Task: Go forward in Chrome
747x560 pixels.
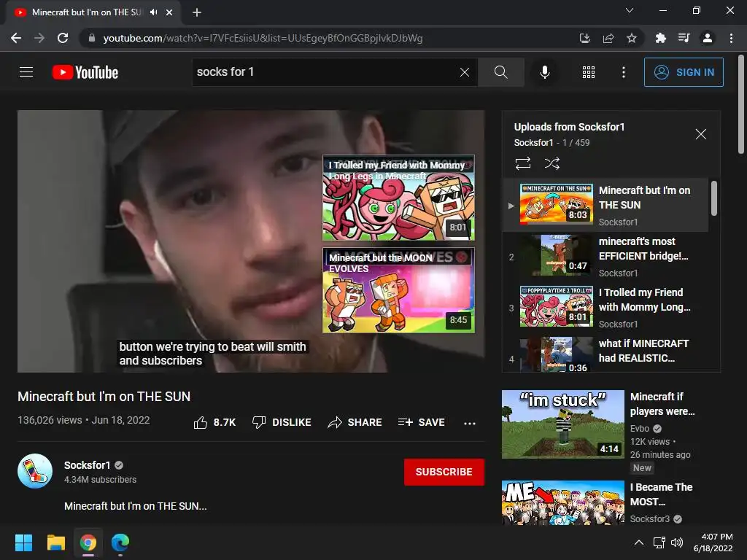Action: coord(39,38)
